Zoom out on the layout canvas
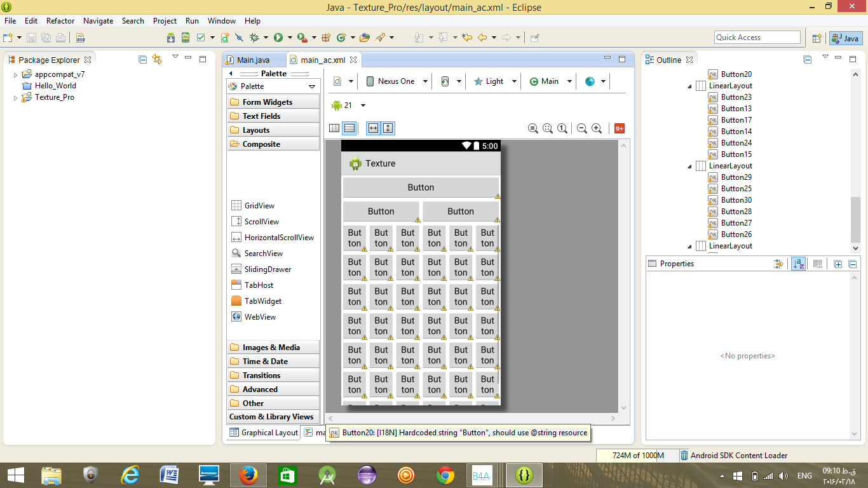Image resolution: width=868 pixels, height=488 pixels. pyautogui.click(x=582, y=128)
